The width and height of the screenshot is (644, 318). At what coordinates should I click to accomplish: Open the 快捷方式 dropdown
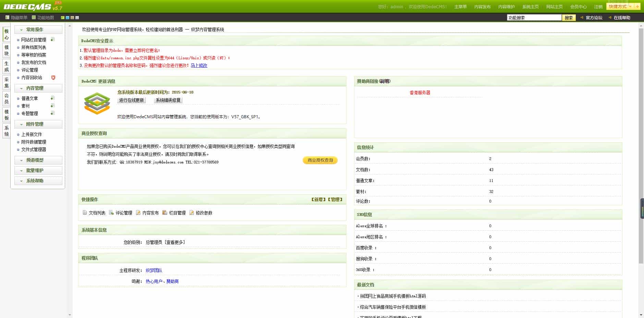(x=620, y=7)
